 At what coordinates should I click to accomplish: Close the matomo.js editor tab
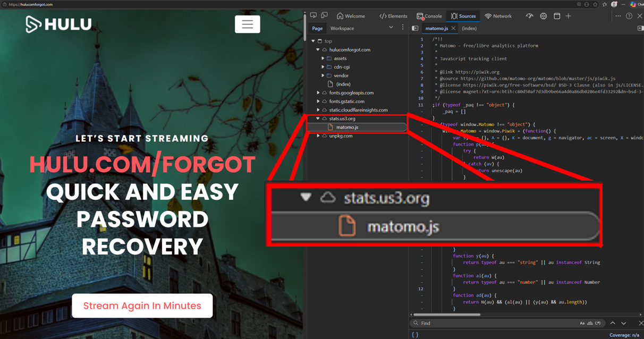click(x=453, y=28)
